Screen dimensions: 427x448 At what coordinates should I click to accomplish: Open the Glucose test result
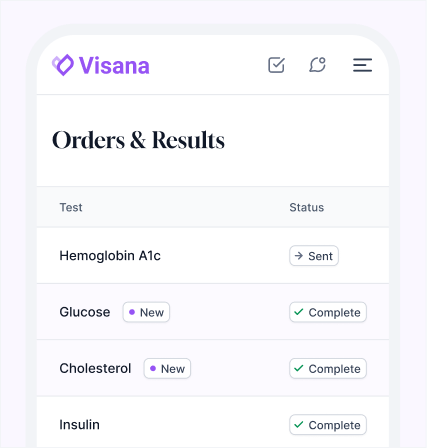(213, 312)
